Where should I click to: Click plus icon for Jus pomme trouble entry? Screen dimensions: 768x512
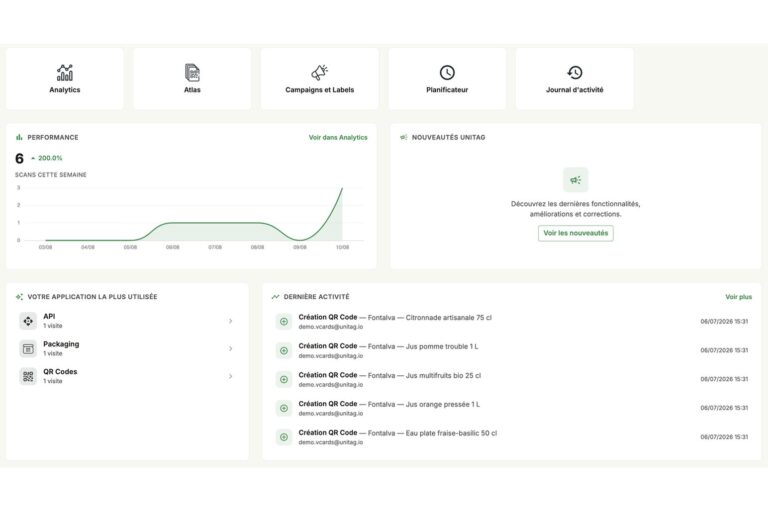284,350
